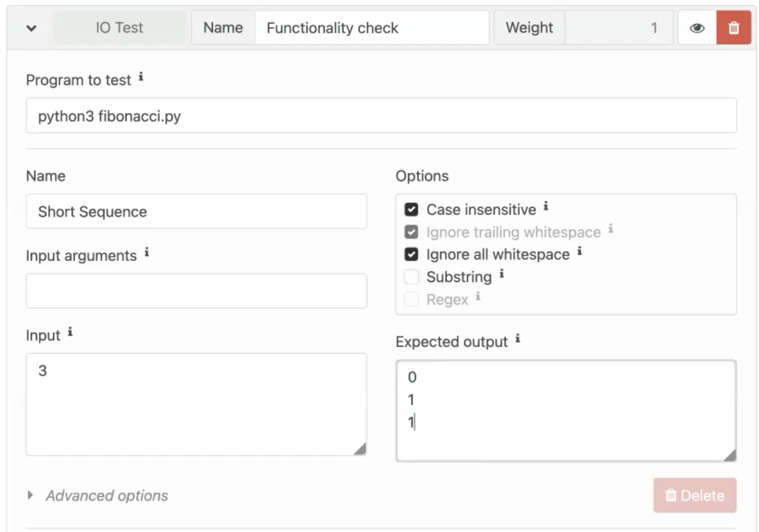
Task: Disable the Ignore all whitespace checkbox
Action: tap(411, 254)
